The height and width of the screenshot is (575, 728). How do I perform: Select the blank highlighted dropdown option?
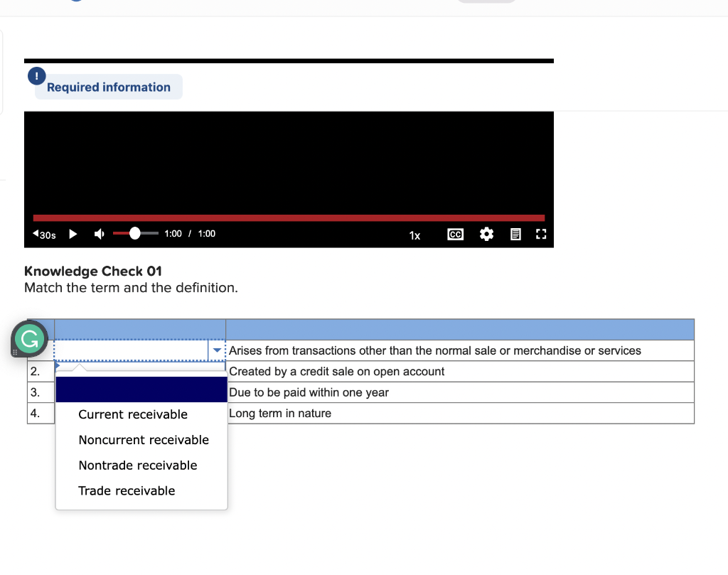click(141, 389)
